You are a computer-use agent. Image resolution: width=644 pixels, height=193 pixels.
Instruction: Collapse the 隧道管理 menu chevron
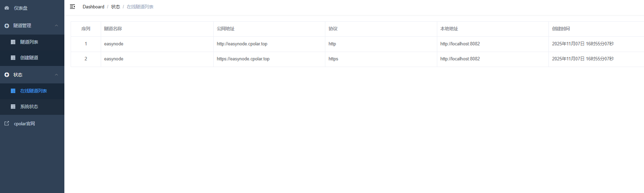(56, 25)
